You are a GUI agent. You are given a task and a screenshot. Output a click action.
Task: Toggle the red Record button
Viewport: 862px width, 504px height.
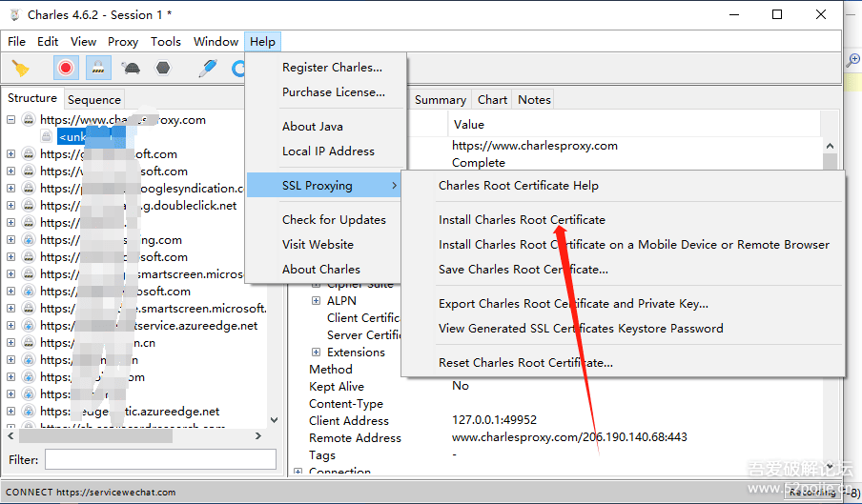[66, 68]
